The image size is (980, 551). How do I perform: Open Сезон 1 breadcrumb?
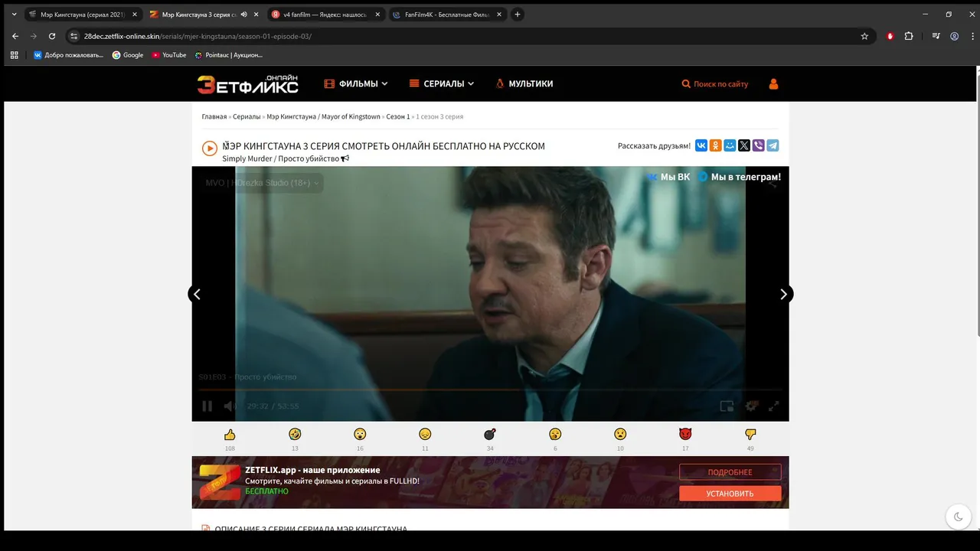click(x=398, y=116)
